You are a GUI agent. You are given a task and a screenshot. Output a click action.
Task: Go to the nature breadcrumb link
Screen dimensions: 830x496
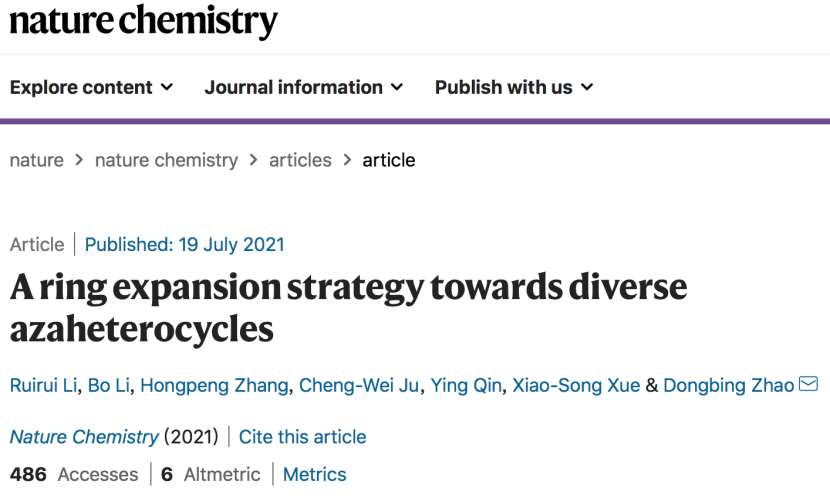[37, 160]
